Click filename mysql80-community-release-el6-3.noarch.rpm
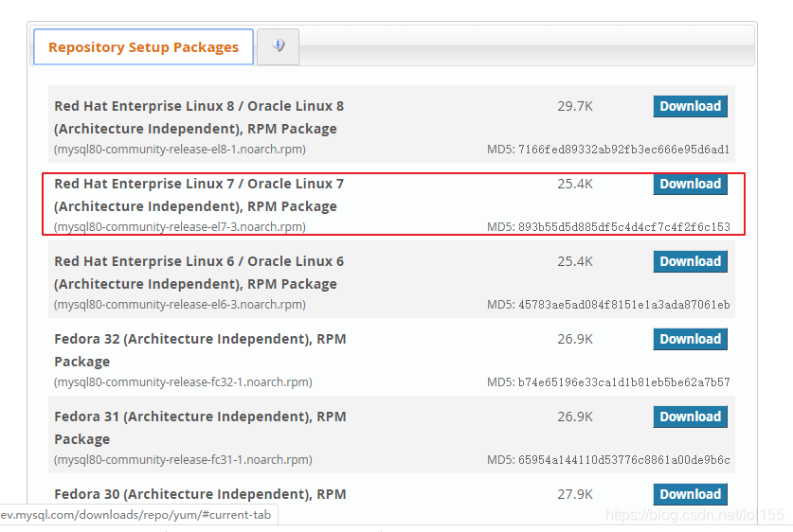 click(x=179, y=305)
